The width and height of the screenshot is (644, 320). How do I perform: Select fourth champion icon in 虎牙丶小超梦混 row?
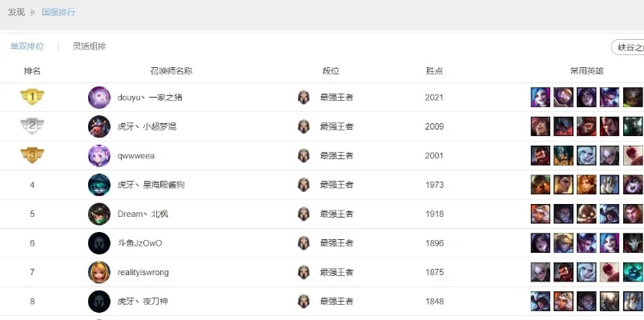click(610, 126)
